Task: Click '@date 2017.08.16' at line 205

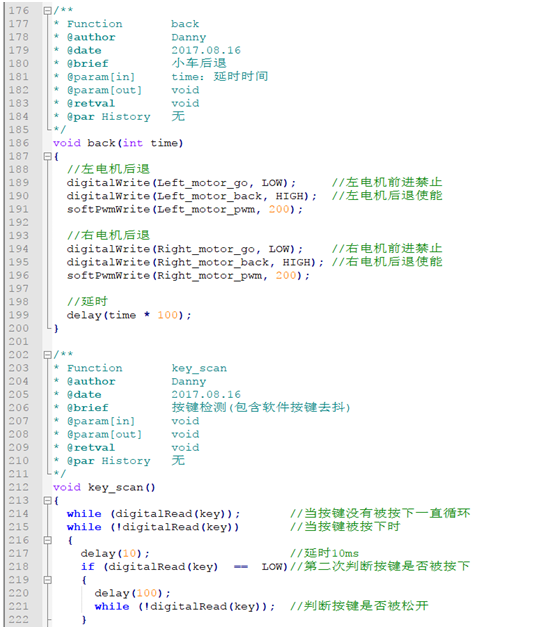Action: point(148,395)
